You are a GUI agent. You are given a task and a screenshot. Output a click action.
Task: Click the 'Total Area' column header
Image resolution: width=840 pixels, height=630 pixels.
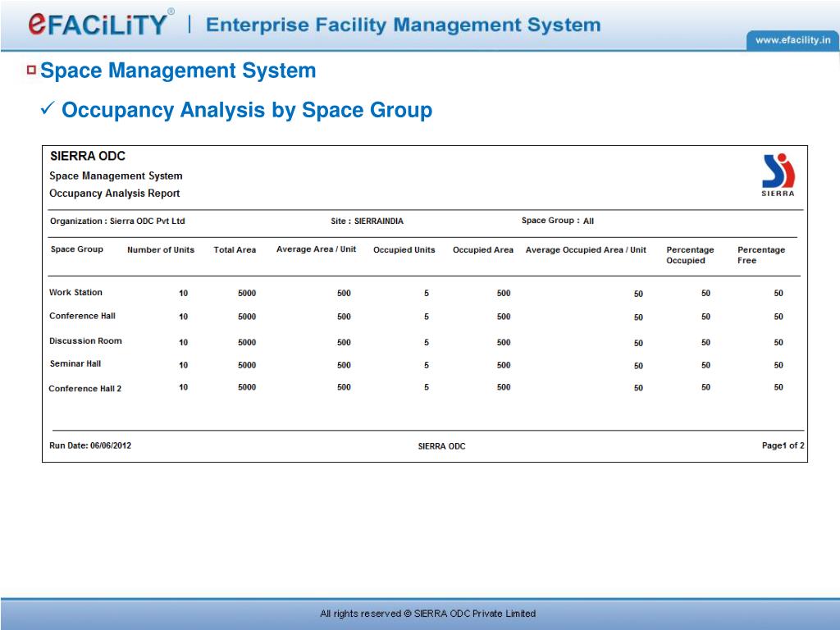click(x=235, y=249)
